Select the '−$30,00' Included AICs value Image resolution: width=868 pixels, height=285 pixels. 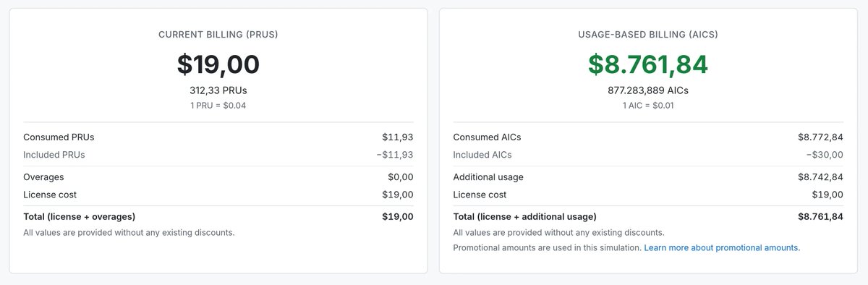coord(825,155)
